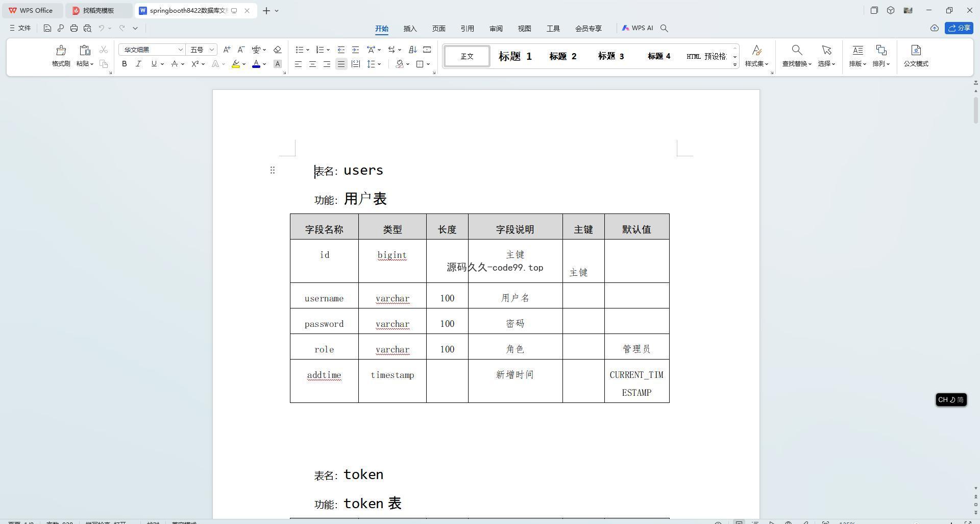Toggle 公文模式 official document mode
Viewport: 980px width, 524px height.
(916, 56)
